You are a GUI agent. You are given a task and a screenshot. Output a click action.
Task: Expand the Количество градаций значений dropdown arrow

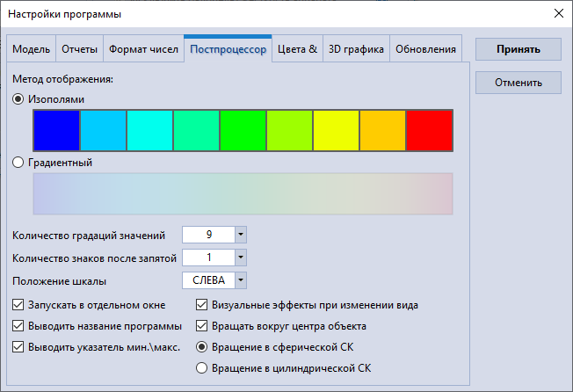(241, 235)
